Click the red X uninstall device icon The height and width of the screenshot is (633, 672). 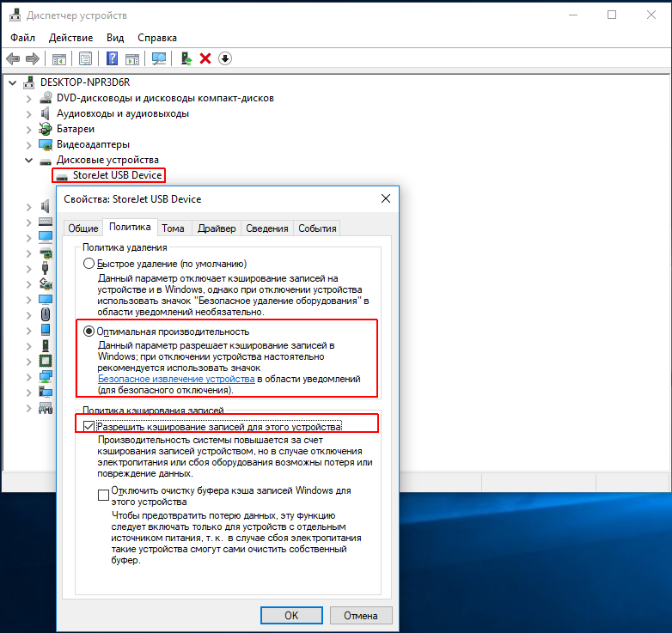[205, 58]
